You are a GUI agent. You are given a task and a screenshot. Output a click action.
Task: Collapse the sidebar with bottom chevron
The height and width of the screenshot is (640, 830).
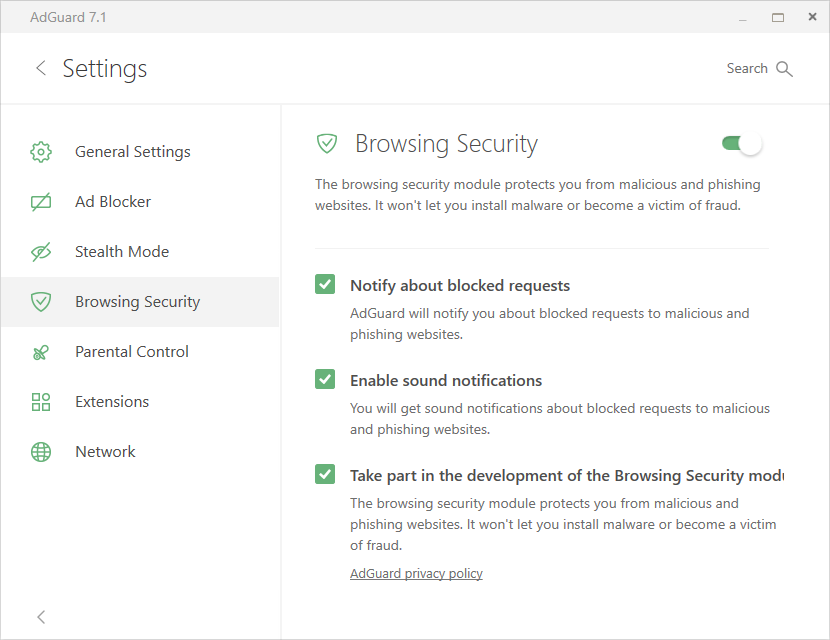(x=41, y=617)
